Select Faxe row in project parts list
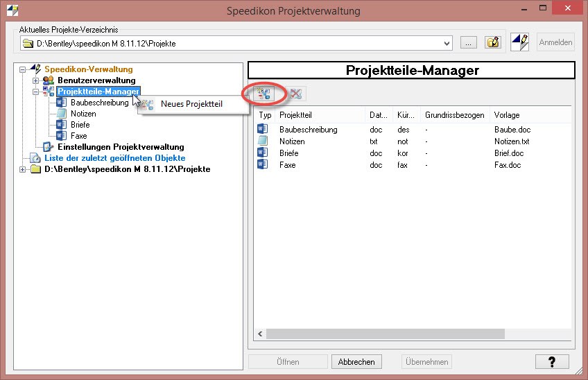Image resolution: width=588 pixels, height=380 pixels. point(413,165)
